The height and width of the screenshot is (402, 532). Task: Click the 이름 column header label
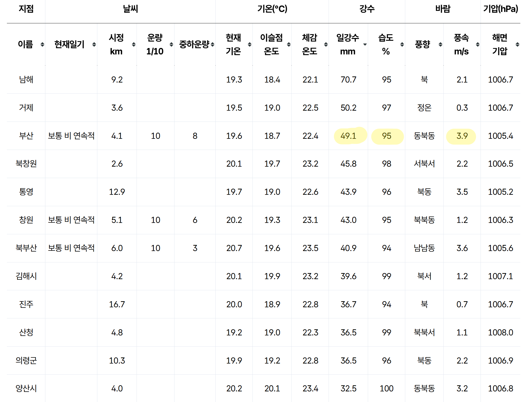(x=25, y=44)
